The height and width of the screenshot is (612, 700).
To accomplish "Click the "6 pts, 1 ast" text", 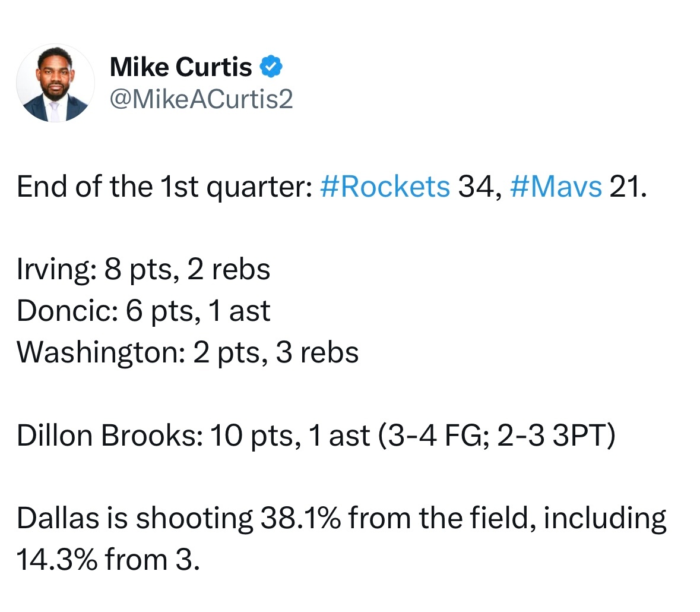I will 198,311.
